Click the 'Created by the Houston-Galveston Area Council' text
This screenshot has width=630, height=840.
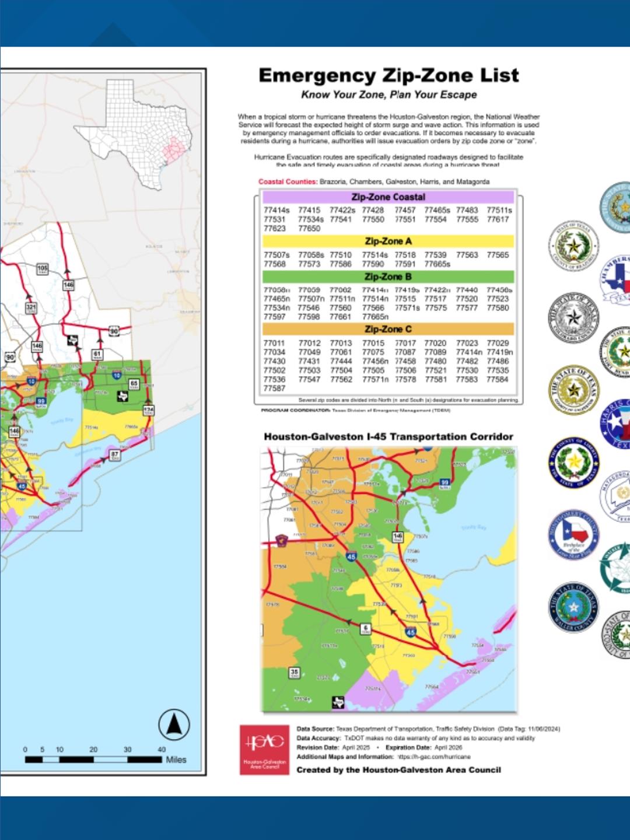[x=398, y=769]
